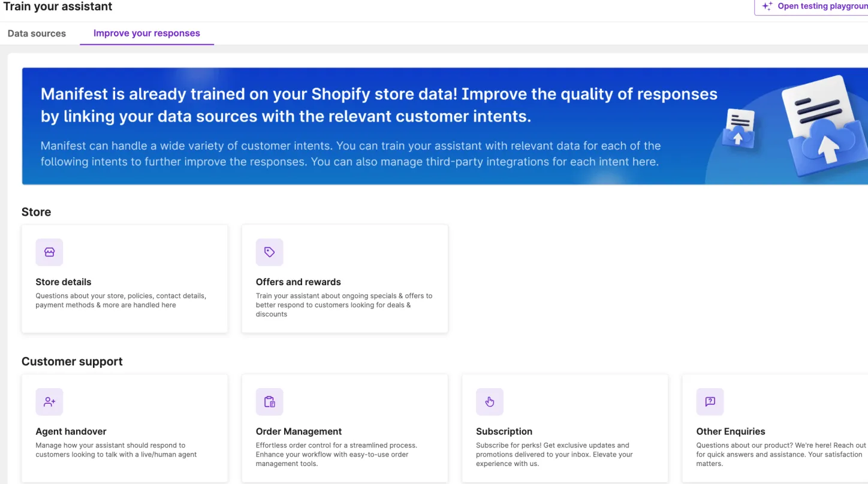
Task: Click the Offers and rewards description text
Action: click(344, 305)
